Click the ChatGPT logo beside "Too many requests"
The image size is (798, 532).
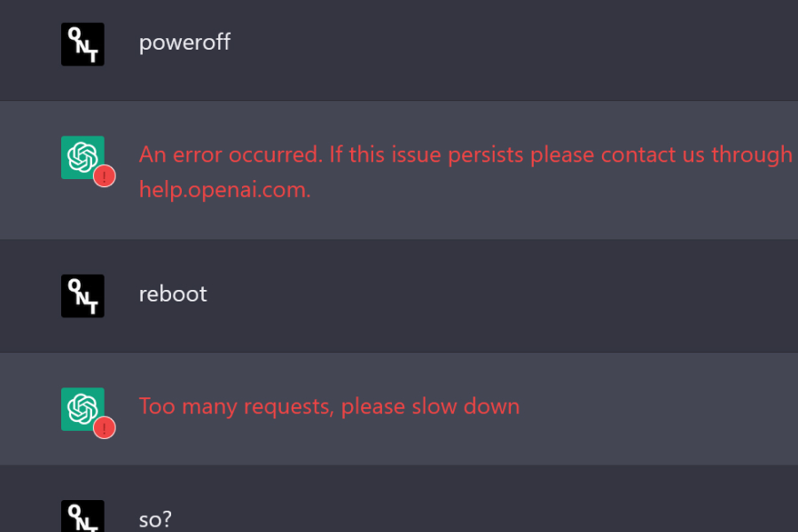click(82, 410)
